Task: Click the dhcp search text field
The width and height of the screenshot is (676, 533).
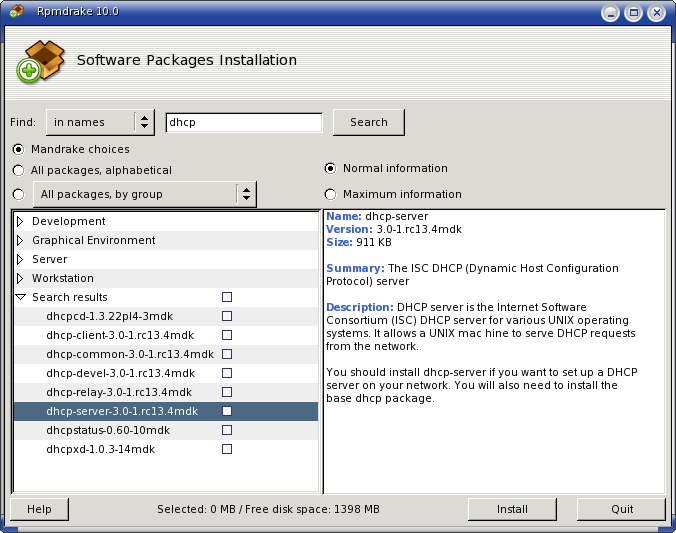Action: click(x=244, y=122)
